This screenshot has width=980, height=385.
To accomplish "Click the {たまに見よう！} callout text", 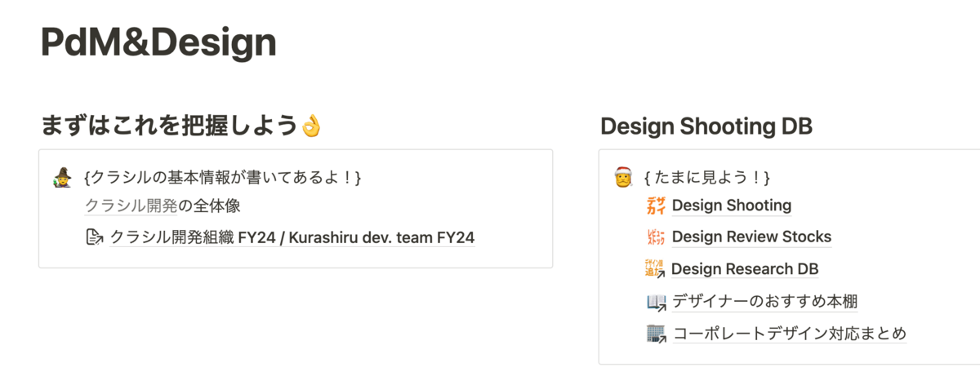I will point(707,176).
